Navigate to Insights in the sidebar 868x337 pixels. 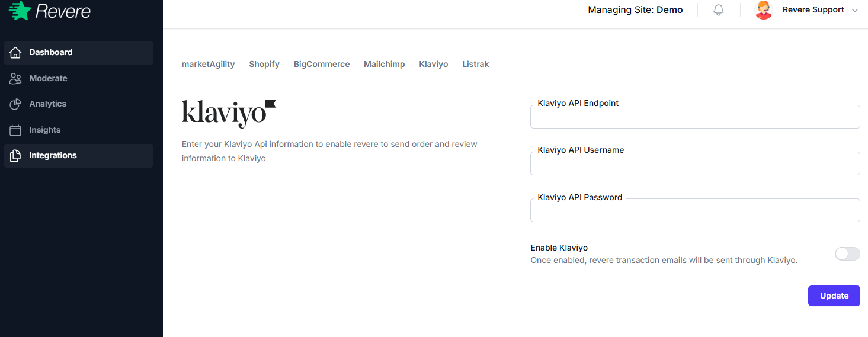point(78,130)
